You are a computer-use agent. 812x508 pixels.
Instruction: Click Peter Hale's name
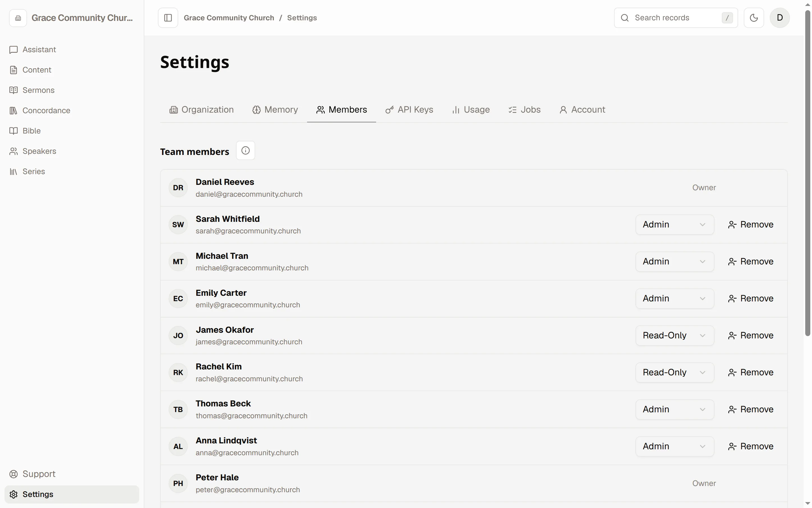(x=217, y=478)
